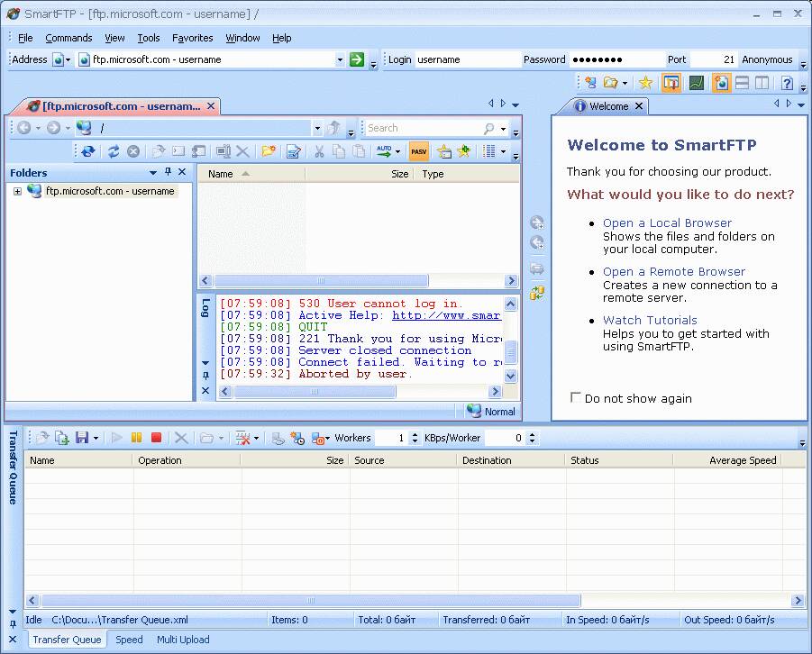The height and width of the screenshot is (654, 812).
Task: Toggle the PASV passive mode button
Action: click(x=419, y=151)
